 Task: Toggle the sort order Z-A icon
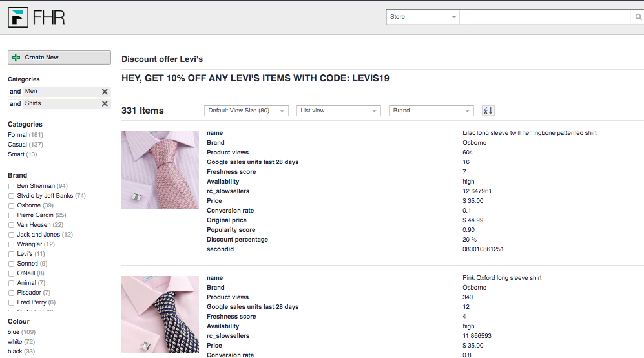[488, 111]
